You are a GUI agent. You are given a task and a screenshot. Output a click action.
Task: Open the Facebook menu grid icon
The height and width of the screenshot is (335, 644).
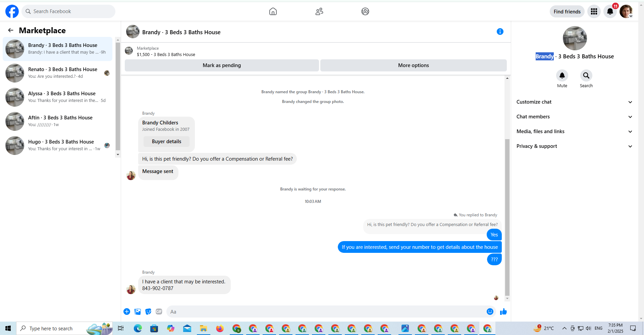594,11
